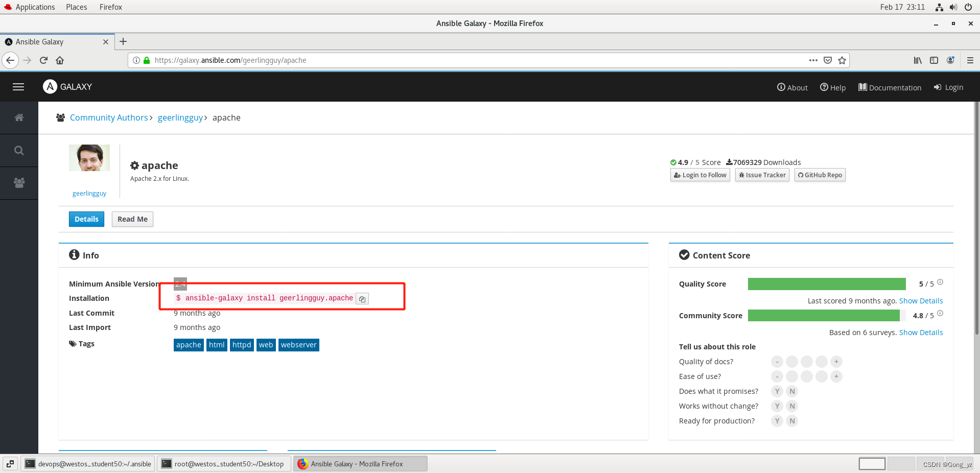
Task: Answer N for Works without change
Action: (792, 406)
